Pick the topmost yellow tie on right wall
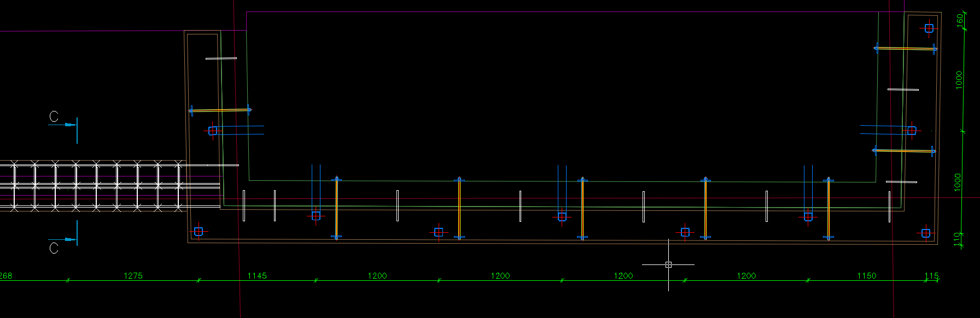This screenshot has height=318, width=980. [x=906, y=49]
